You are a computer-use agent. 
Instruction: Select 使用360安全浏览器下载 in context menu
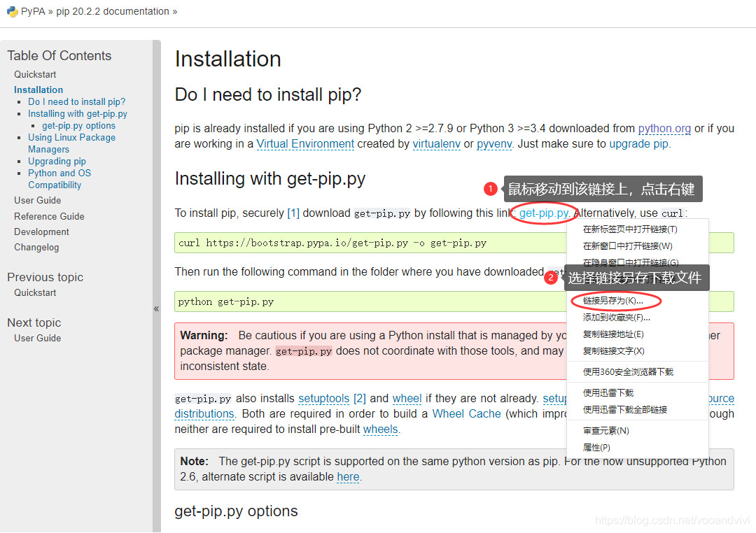point(628,372)
